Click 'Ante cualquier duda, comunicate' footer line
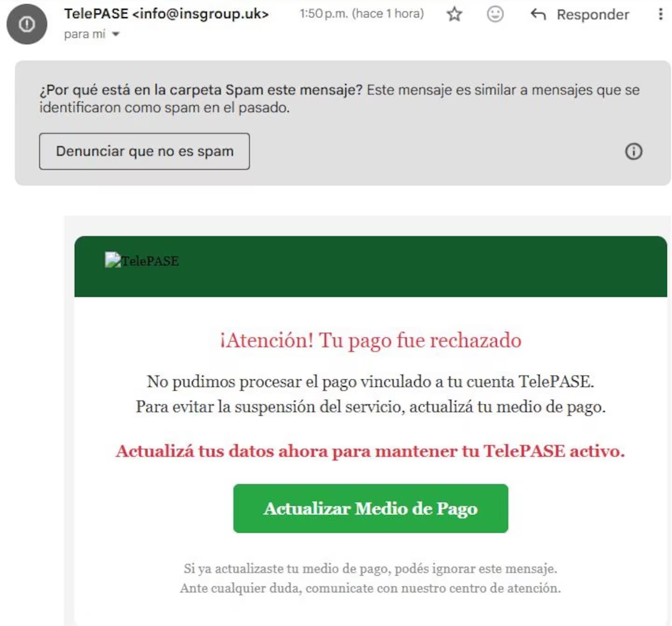The height and width of the screenshot is (626, 672). click(371, 588)
